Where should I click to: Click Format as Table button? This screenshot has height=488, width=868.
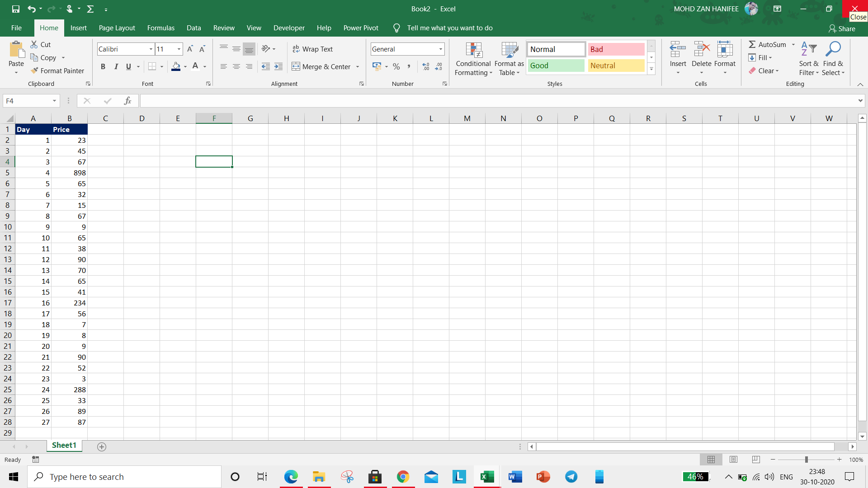[x=509, y=59]
